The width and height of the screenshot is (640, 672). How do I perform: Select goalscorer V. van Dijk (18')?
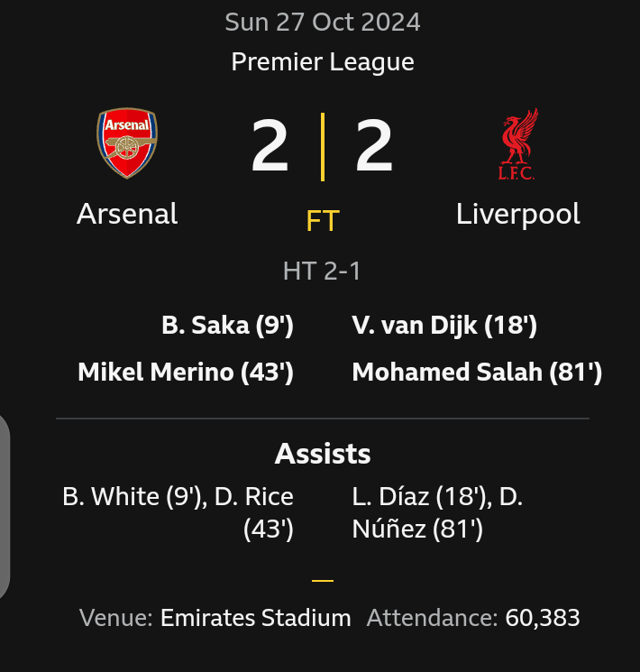444,326
